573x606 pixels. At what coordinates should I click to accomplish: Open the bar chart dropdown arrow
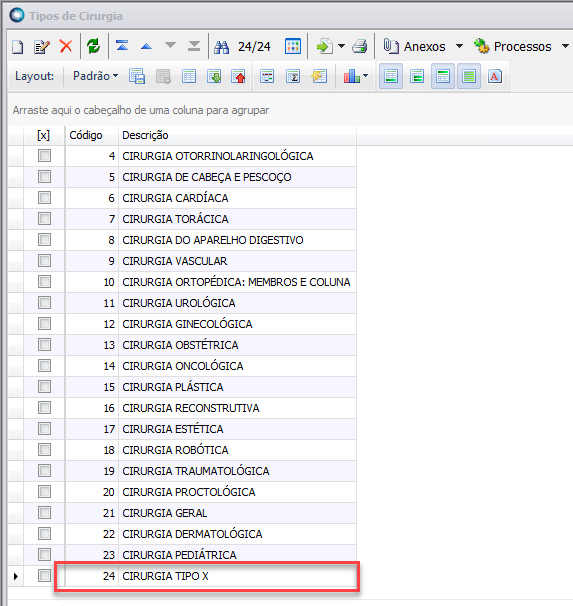(x=366, y=76)
